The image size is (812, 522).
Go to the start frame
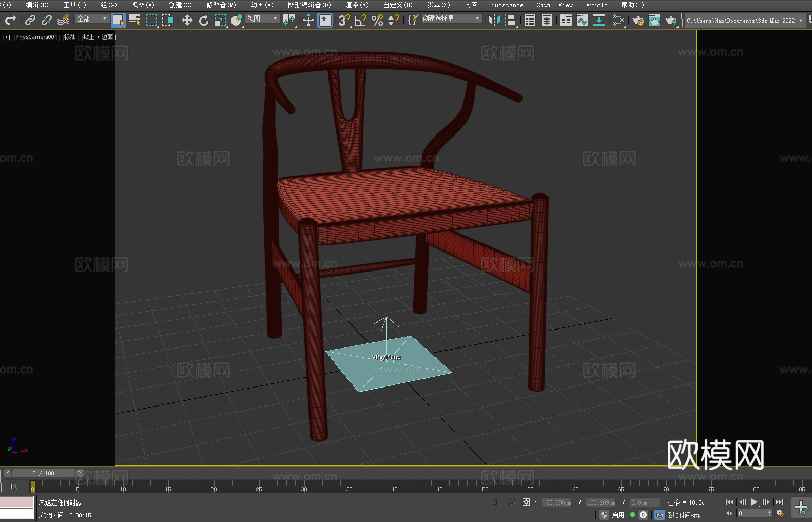tap(729, 502)
